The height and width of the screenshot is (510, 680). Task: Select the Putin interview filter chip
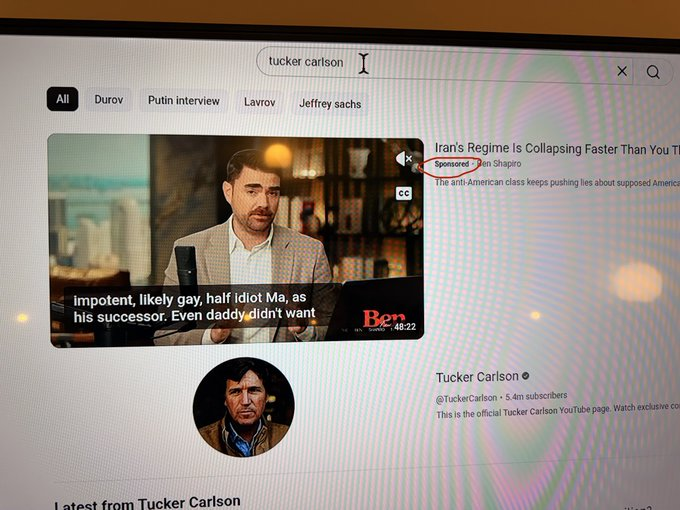(183, 101)
